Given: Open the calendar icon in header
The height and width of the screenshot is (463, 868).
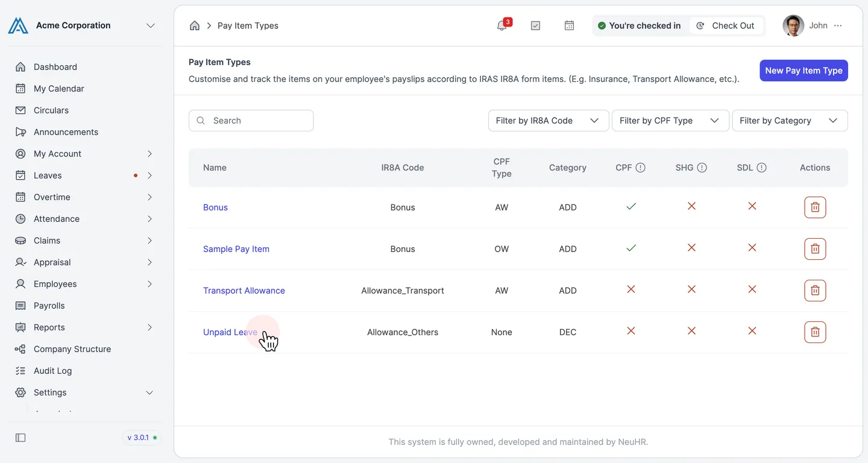Looking at the screenshot, I should [x=569, y=25].
